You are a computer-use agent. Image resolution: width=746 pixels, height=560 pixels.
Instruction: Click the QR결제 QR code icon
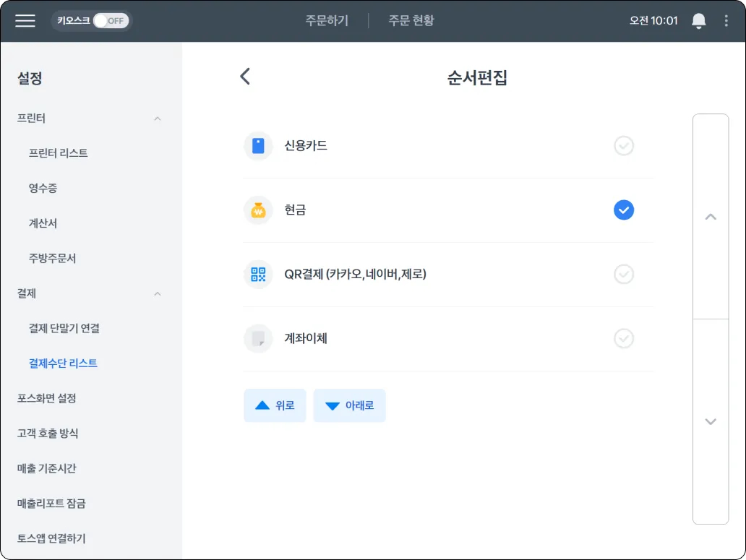[258, 275]
